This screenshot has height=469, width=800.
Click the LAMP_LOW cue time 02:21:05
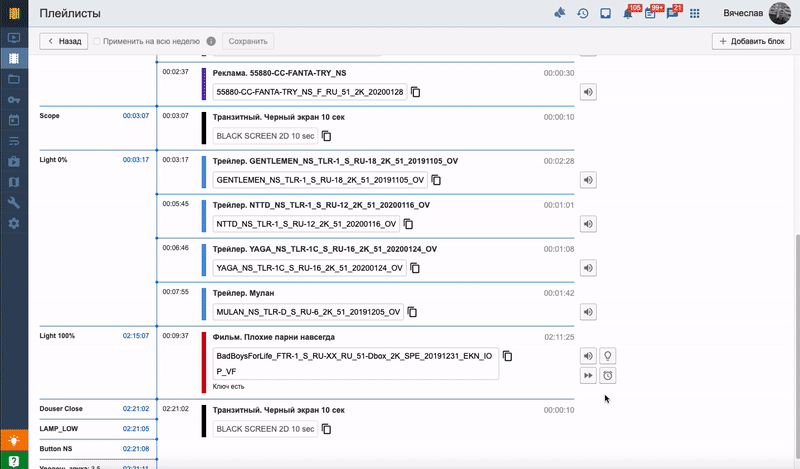click(136, 429)
